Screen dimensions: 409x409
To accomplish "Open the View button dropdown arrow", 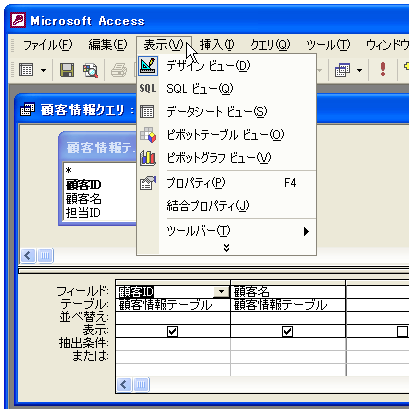I will [43, 70].
